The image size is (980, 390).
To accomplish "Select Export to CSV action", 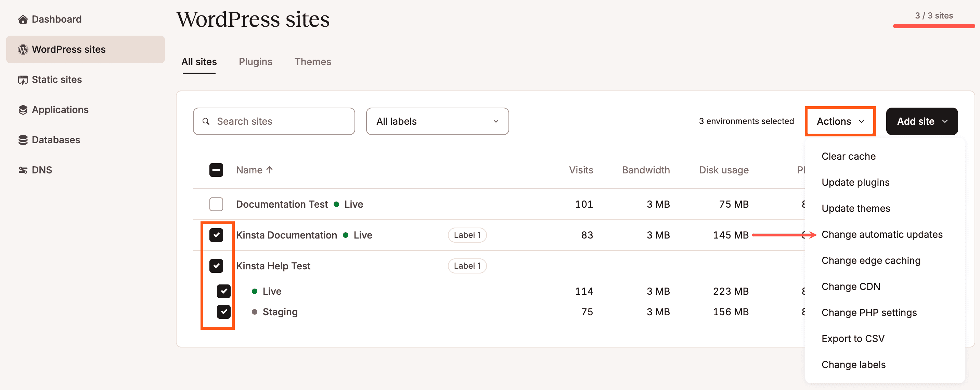I will pyautogui.click(x=853, y=338).
